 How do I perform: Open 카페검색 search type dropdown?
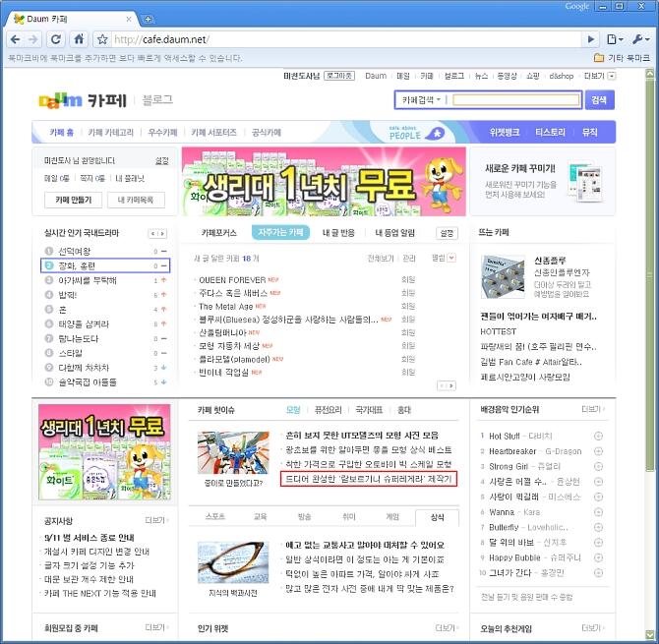(x=422, y=100)
